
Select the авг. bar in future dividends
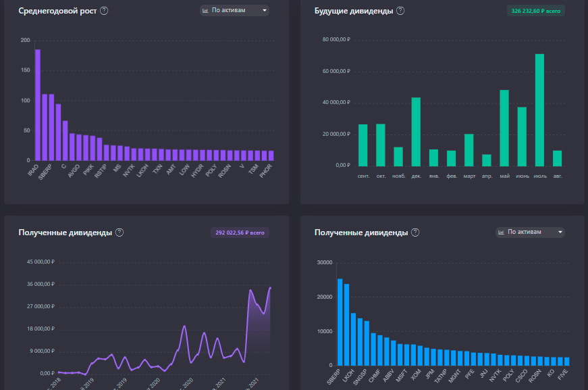pyautogui.click(x=557, y=158)
